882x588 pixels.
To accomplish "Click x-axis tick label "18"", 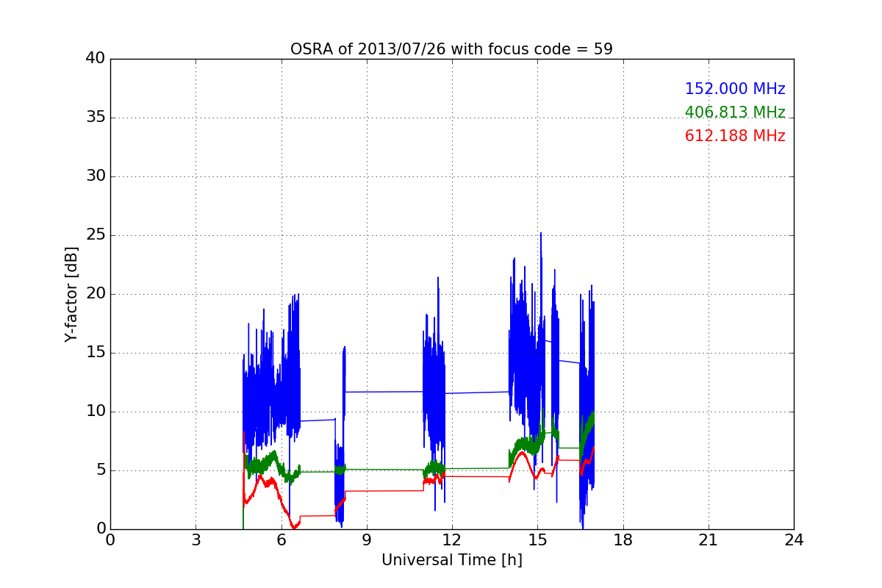I will (x=623, y=540).
